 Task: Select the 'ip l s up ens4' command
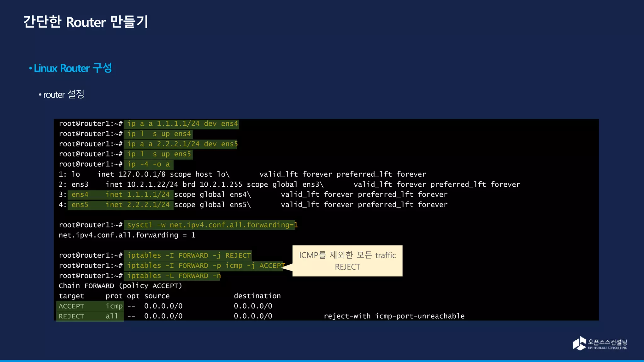pyautogui.click(x=158, y=134)
